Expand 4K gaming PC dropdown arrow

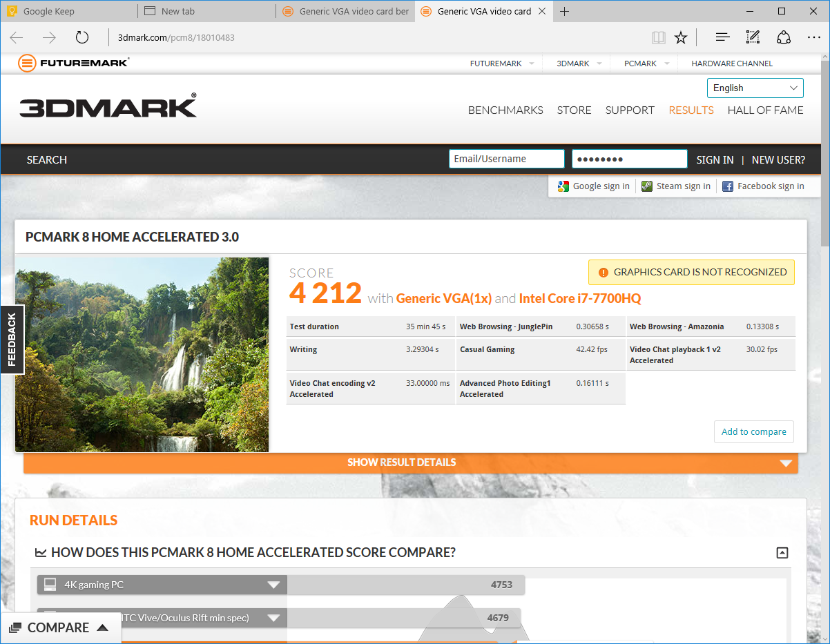point(273,585)
